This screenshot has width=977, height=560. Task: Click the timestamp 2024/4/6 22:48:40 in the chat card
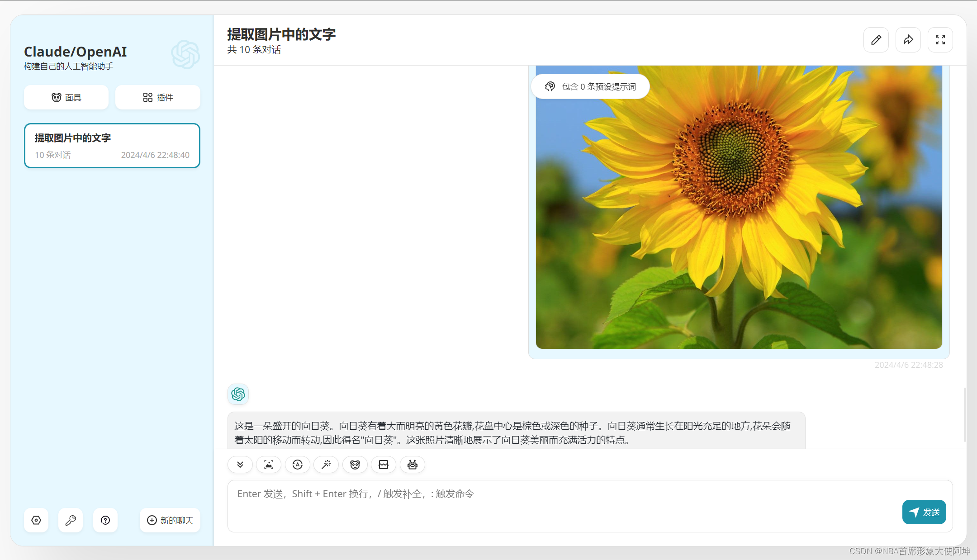[x=155, y=155]
